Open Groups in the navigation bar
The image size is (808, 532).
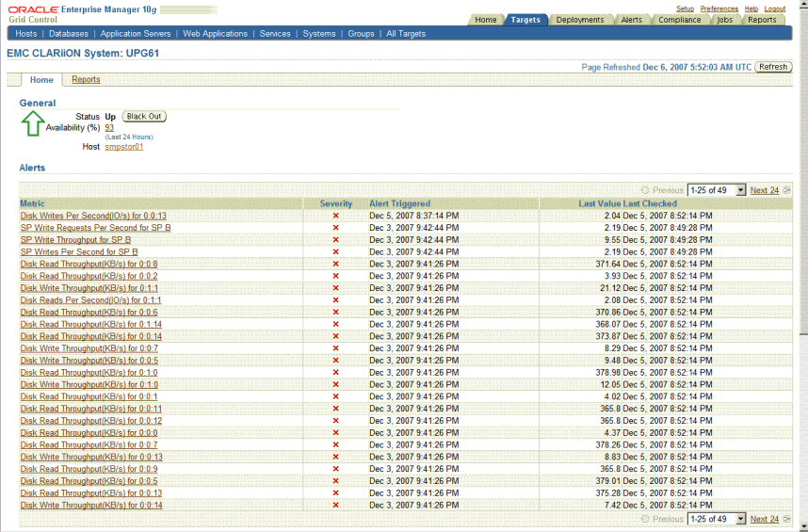[361, 34]
